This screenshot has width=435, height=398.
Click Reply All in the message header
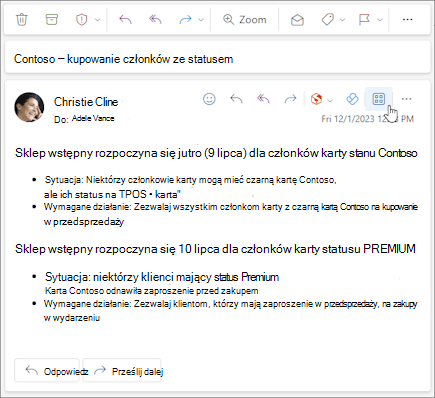[263, 99]
